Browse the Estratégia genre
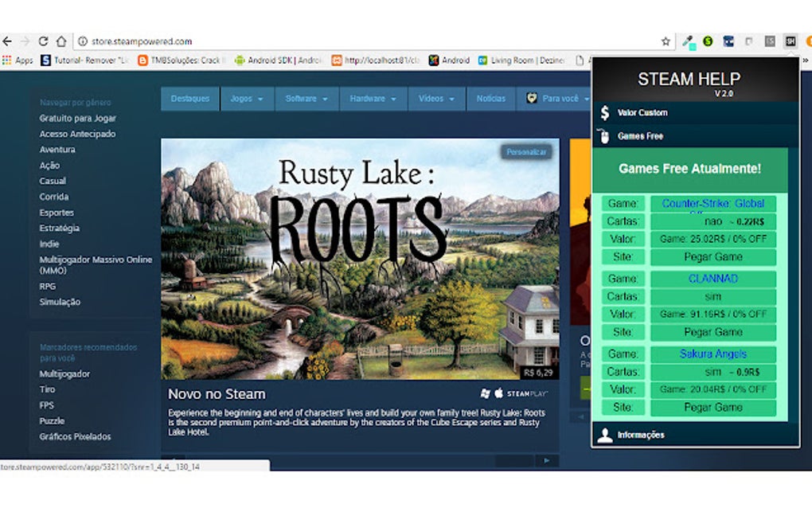Screen dimensions: 812x508 click(59, 228)
